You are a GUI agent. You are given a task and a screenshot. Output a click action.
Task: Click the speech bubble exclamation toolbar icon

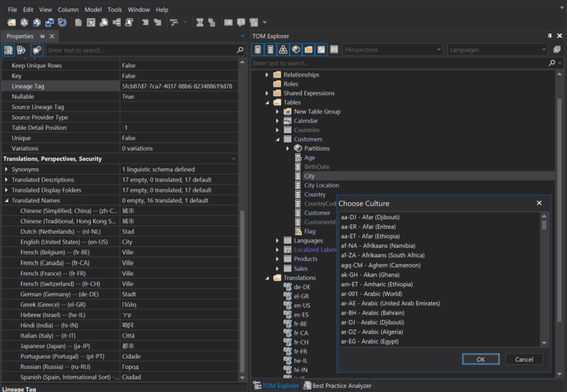(241, 22)
